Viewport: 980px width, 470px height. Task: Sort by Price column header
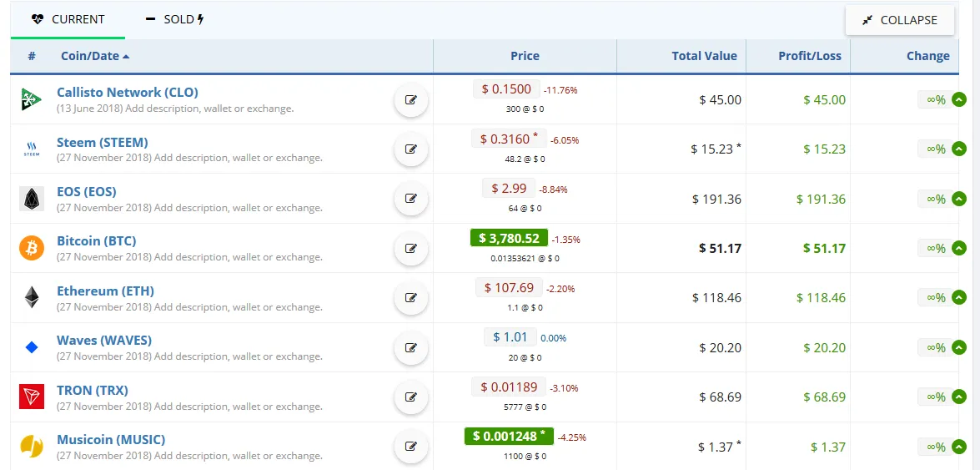pos(525,56)
